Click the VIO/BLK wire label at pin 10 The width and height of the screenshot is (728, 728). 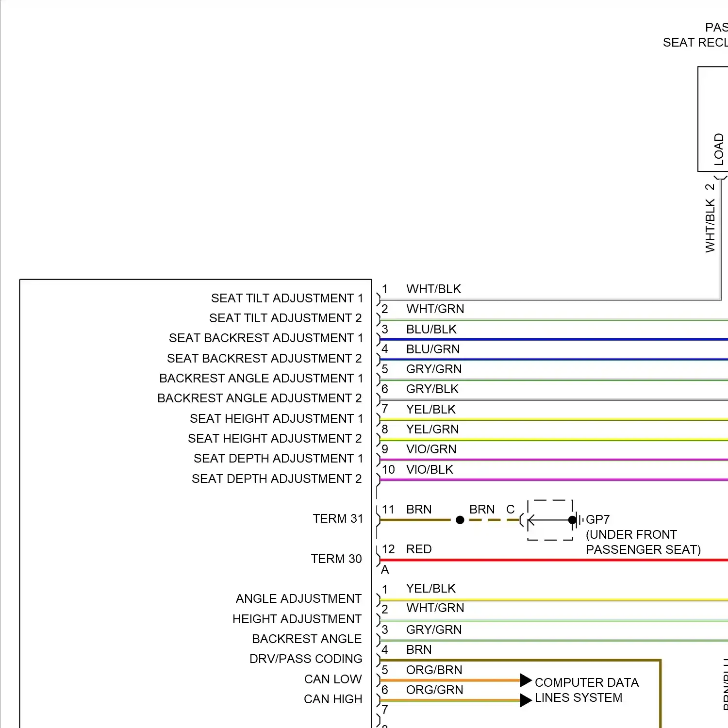click(x=430, y=469)
